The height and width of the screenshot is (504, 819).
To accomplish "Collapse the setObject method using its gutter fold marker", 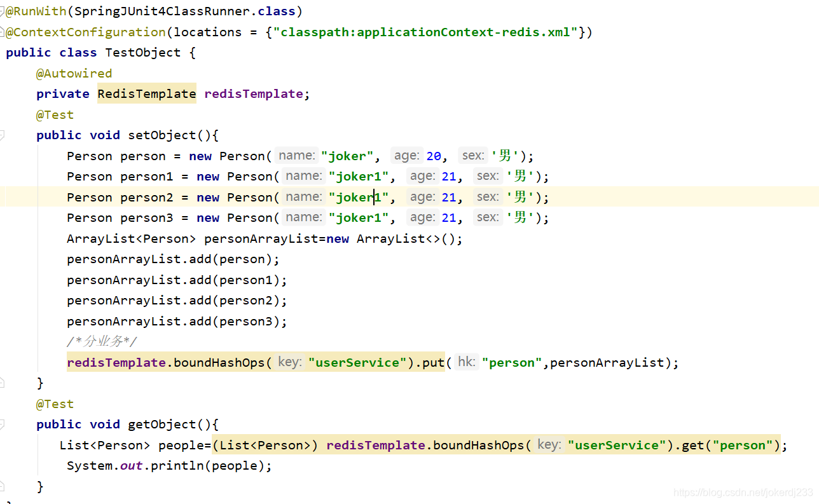I will click(x=2, y=135).
